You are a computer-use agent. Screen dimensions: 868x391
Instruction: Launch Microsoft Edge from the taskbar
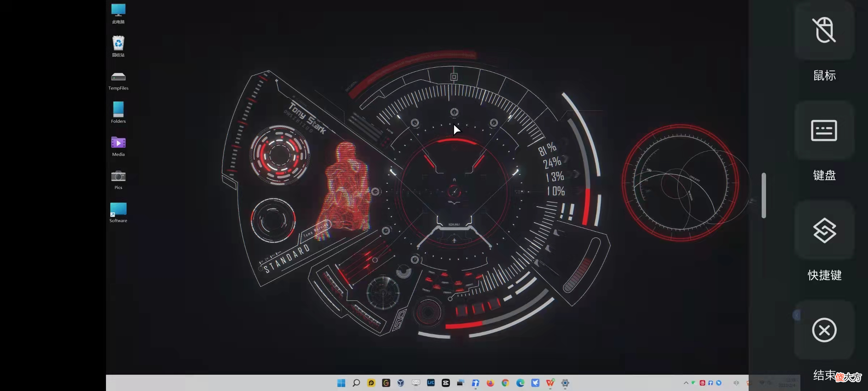coord(520,383)
